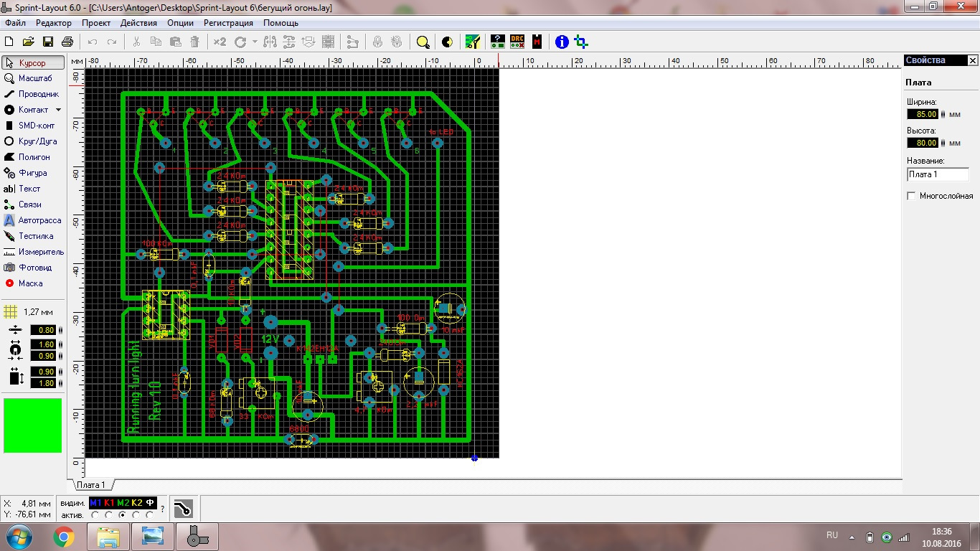The image size is (980, 551).
Task: Select the Проводник track tool
Action: click(x=33, y=94)
